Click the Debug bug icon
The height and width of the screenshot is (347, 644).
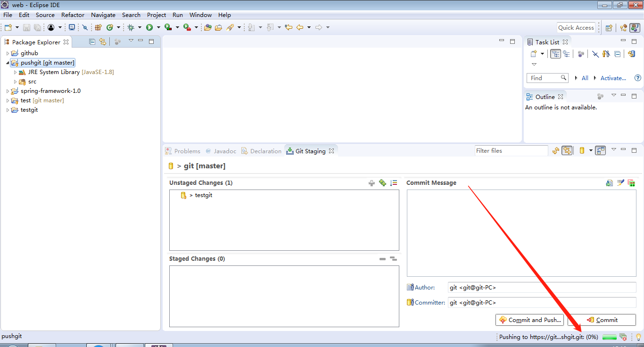pyautogui.click(x=131, y=27)
